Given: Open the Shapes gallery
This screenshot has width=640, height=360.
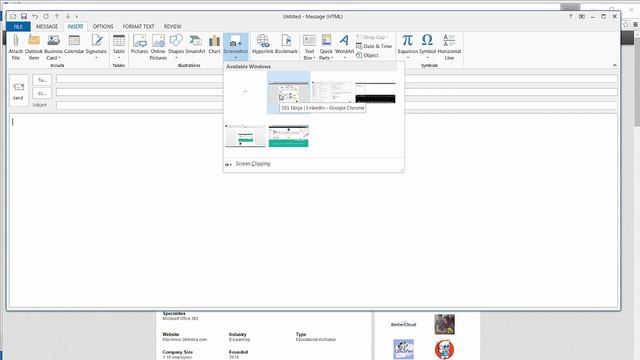Looking at the screenshot, I should pos(176,47).
